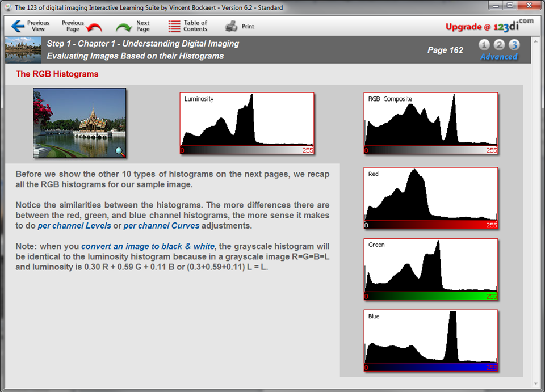Viewport: 545px width, 392px height.
Task: Click the Print printer icon
Action: coord(231,26)
